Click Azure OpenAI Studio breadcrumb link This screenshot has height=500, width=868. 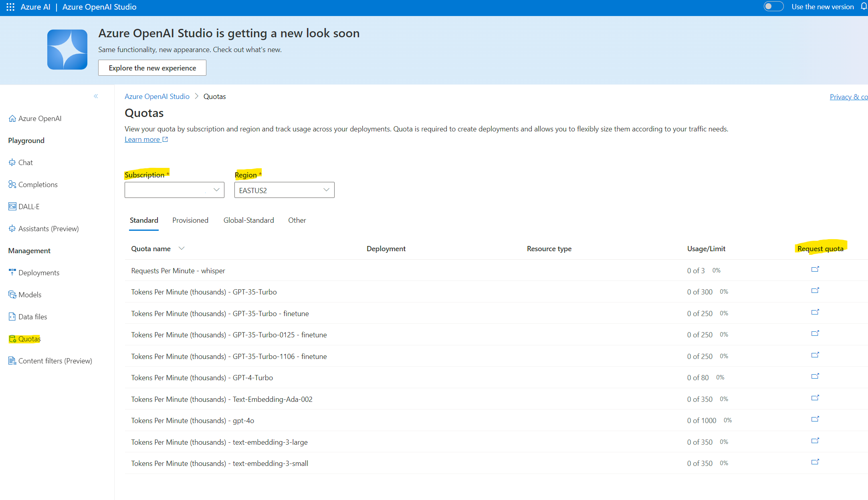(x=157, y=97)
